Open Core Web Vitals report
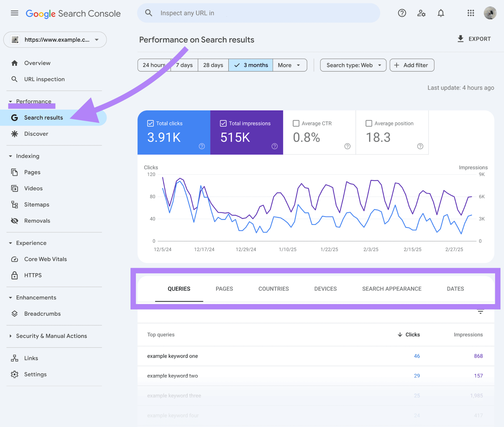 [x=45, y=259]
